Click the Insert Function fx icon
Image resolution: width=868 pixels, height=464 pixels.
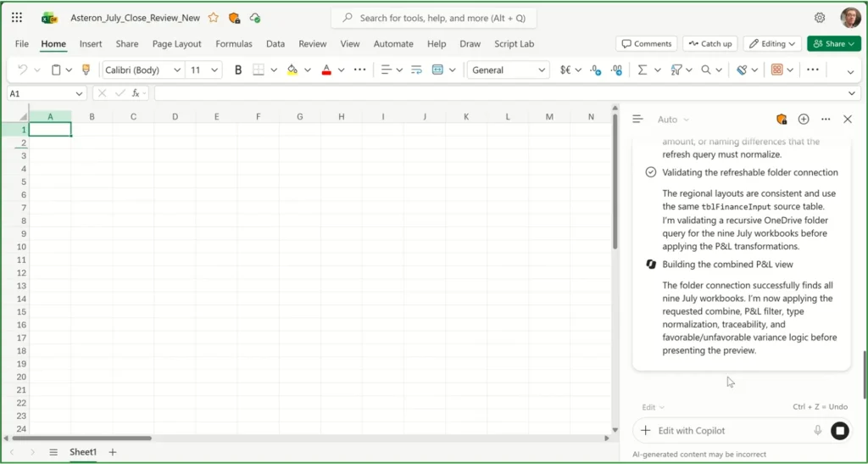(136, 93)
